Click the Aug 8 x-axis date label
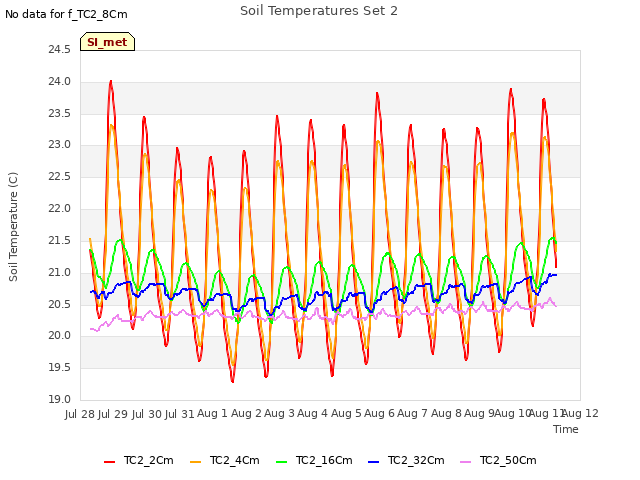640x480 pixels. pos(446,413)
